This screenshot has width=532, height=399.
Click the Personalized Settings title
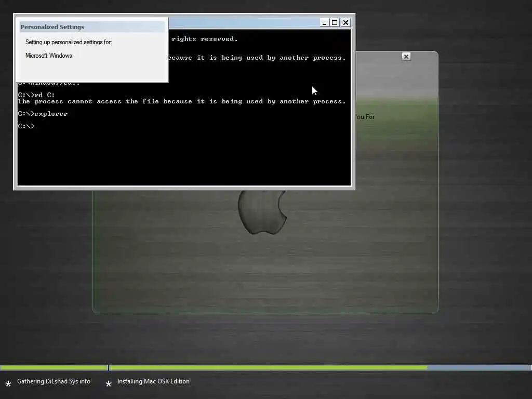[x=52, y=27]
